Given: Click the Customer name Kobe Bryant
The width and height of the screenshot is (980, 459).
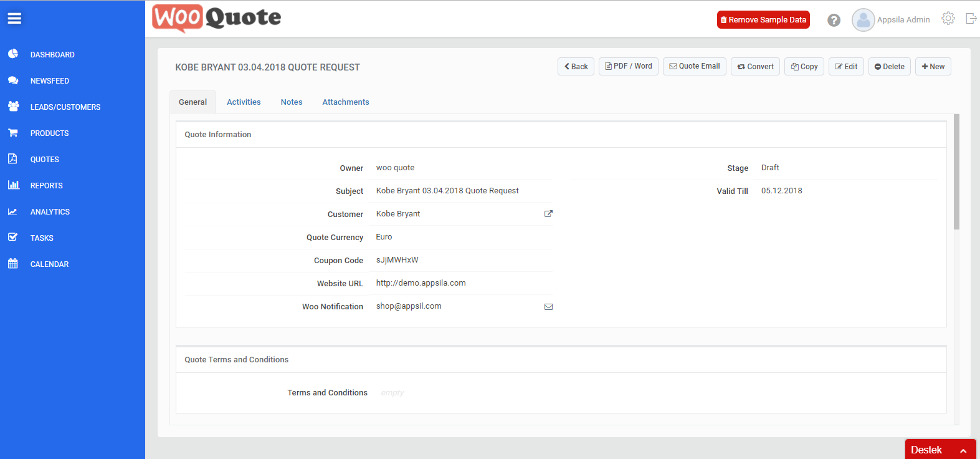Looking at the screenshot, I should [398, 214].
